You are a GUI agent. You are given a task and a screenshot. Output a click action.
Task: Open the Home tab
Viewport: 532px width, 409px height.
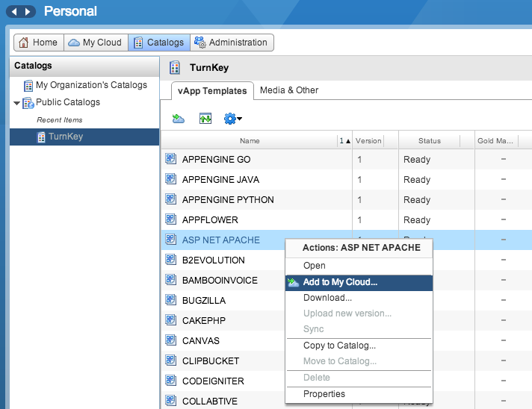[x=39, y=43]
